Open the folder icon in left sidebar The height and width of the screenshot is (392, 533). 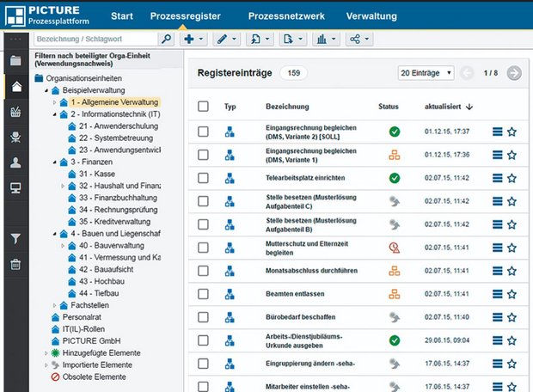[15, 60]
